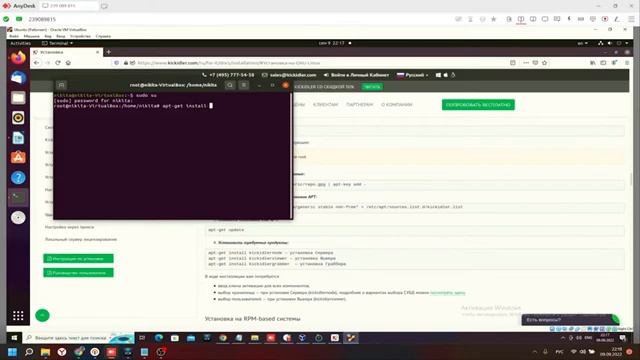Open the 'en' keyboard layout dropdown
The width and height of the screenshot is (640, 360).
click(582, 43)
